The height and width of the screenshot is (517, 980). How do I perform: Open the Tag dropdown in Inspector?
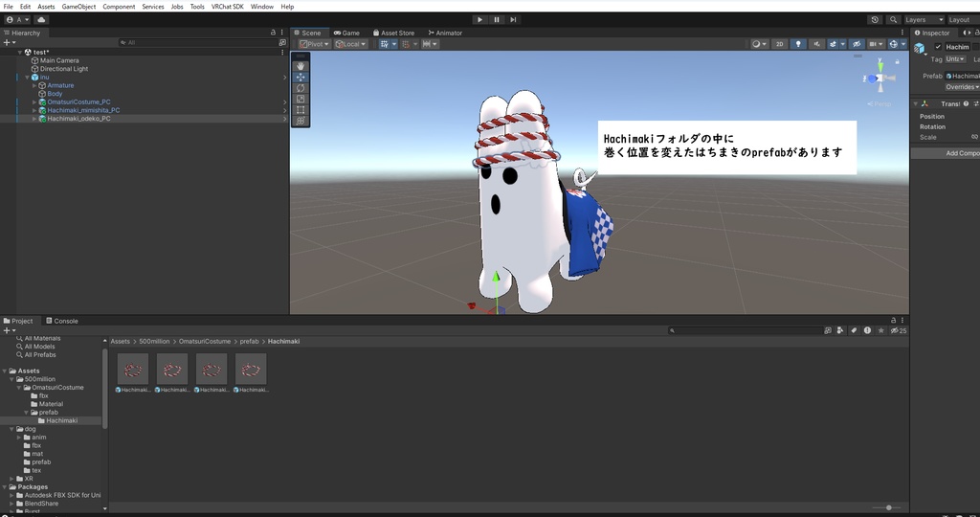956,58
